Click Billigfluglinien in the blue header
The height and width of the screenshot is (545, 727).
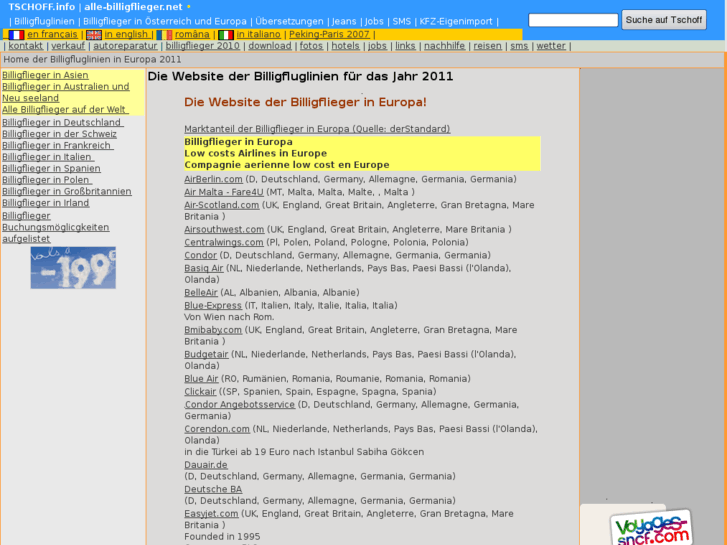[x=44, y=21]
